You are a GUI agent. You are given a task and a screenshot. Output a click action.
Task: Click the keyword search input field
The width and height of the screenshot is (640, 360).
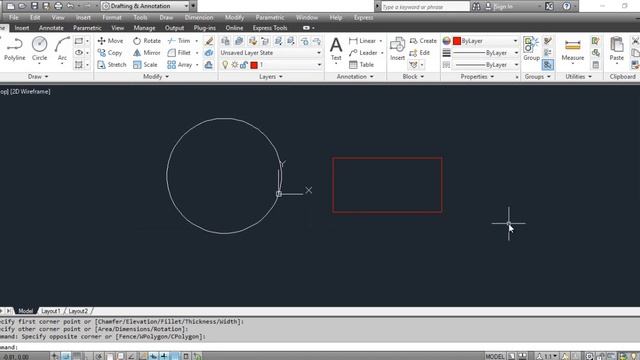pos(425,7)
